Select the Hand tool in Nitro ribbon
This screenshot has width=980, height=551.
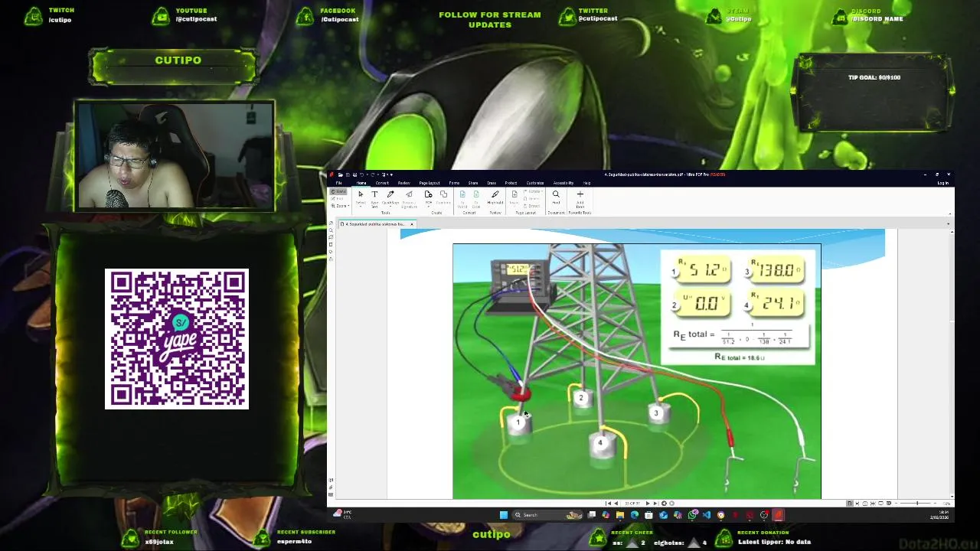(x=338, y=191)
